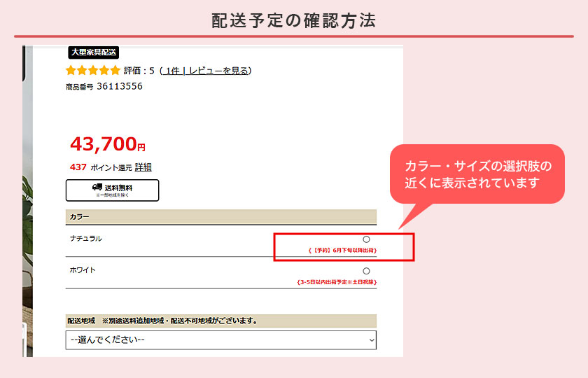
Task: Select the ナチュラル color radio button
Action: tap(366, 239)
